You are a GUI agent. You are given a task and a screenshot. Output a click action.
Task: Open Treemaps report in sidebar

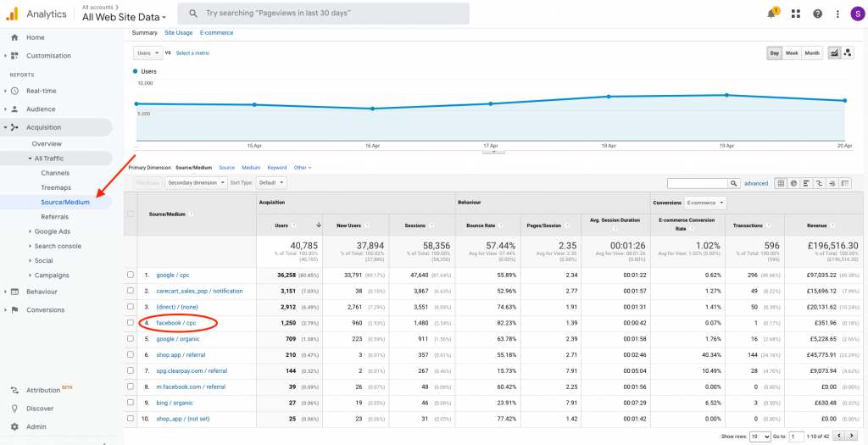[x=56, y=187]
